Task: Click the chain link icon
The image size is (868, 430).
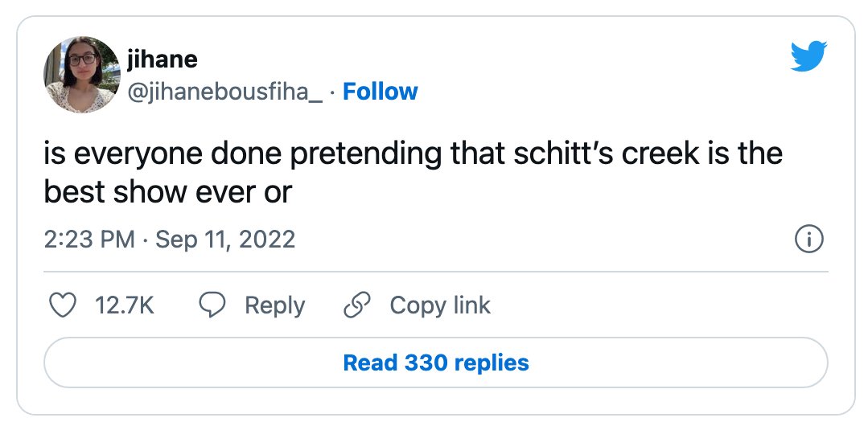Action: click(x=357, y=305)
